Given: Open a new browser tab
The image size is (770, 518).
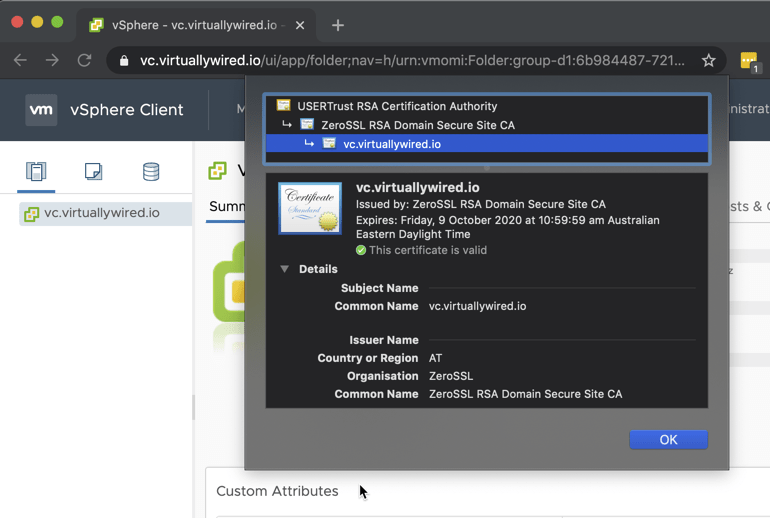Looking at the screenshot, I should 338,25.
